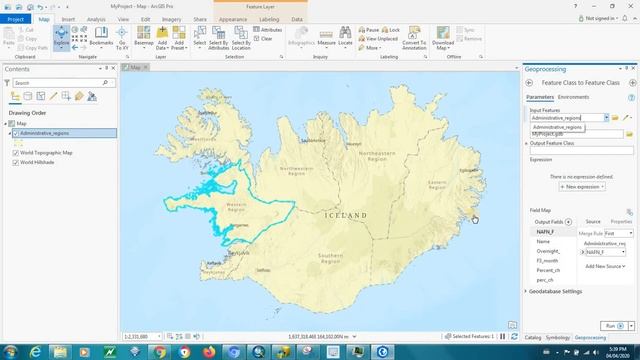
Task: Click the Geoprocessing back arrow
Action: pyautogui.click(x=529, y=83)
